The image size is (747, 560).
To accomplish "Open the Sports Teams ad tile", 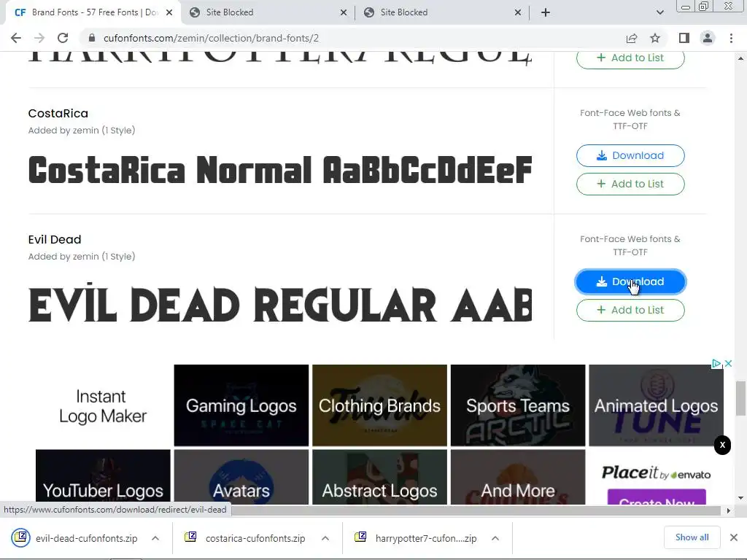I will pos(518,405).
